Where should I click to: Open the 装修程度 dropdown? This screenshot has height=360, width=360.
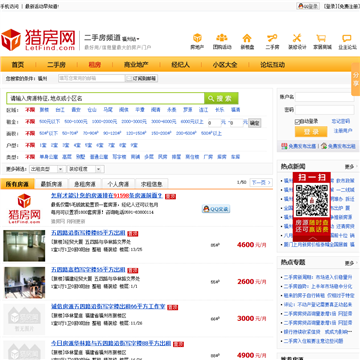pyautogui.click(x=86, y=169)
